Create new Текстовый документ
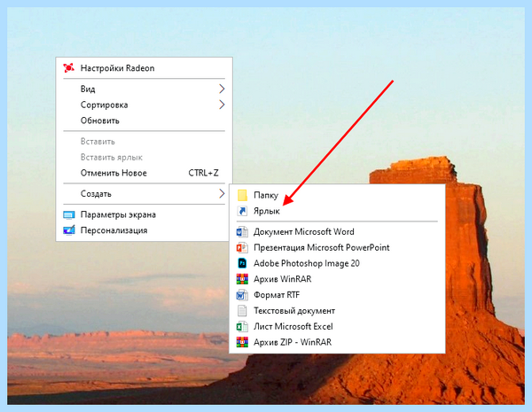This screenshot has height=412, width=532. tap(337, 311)
